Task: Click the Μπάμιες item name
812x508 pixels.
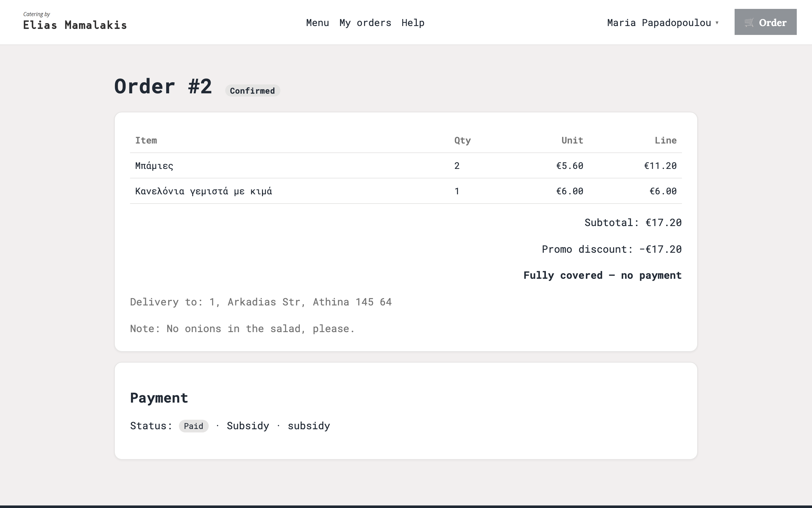Action: (154, 166)
